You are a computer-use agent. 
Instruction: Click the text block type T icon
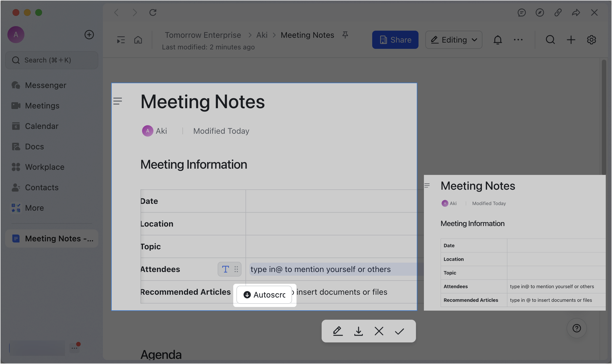point(226,269)
